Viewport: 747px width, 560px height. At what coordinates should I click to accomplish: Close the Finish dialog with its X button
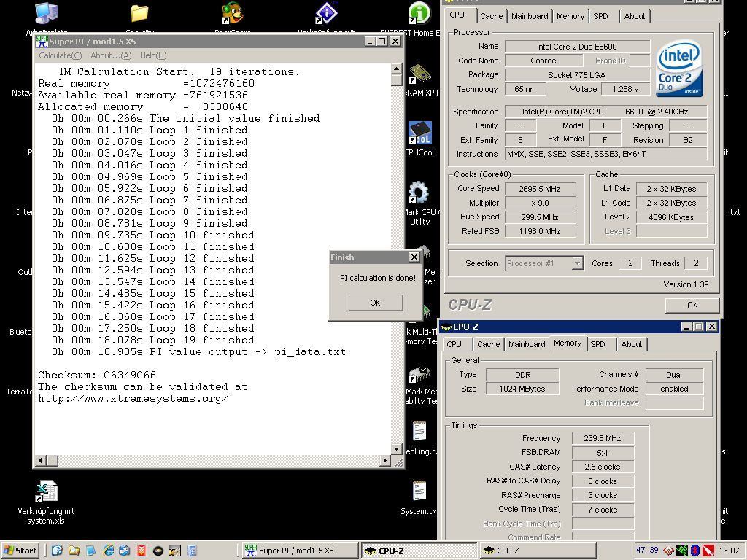(414, 257)
